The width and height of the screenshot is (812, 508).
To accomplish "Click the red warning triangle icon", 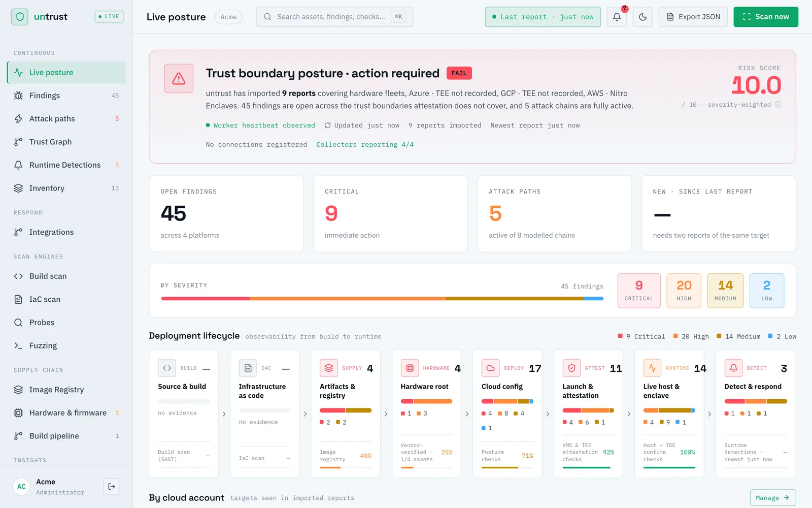I will pos(179,79).
